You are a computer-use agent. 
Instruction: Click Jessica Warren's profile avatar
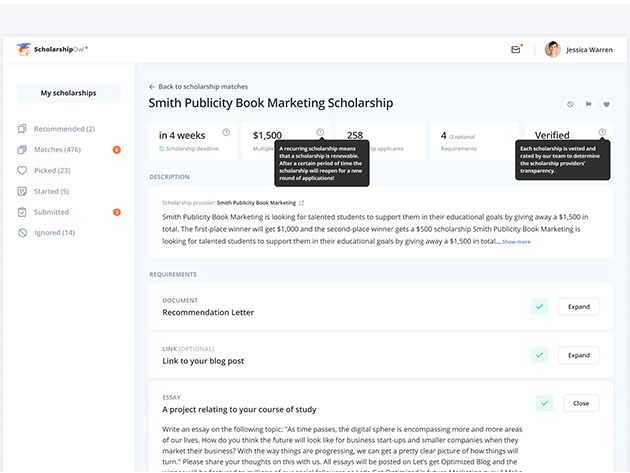pos(552,49)
